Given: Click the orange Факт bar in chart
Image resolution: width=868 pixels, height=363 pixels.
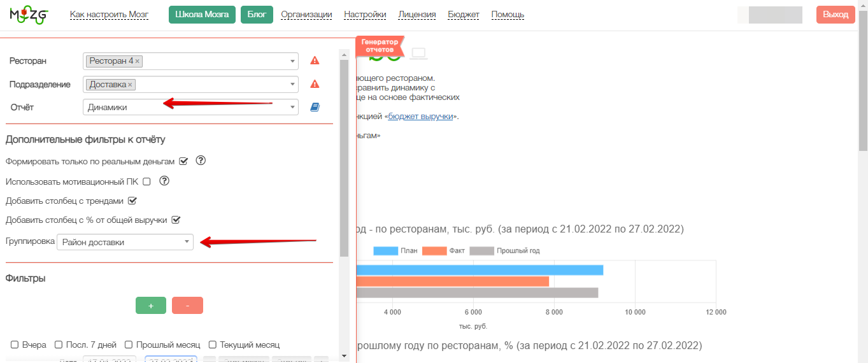Looking at the screenshot, I should point(452,281).
